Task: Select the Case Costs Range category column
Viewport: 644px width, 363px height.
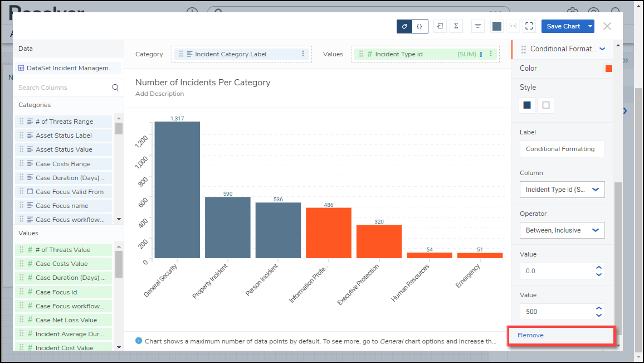Action: tap(63, 164)
